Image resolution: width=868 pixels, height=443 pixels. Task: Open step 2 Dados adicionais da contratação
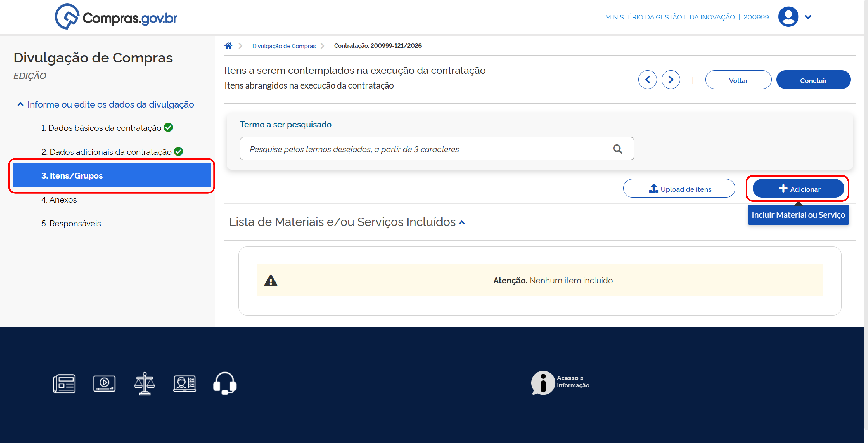(x=106, y=152)
